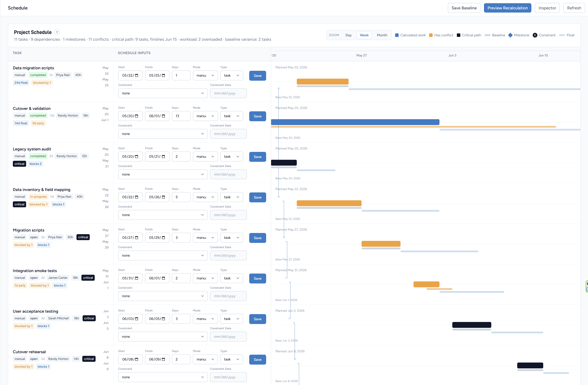Open Mode dropdown for Data migration scripts
Image resolution: width=588 pixels, height=385 pixels.
(x=205, y=76)
